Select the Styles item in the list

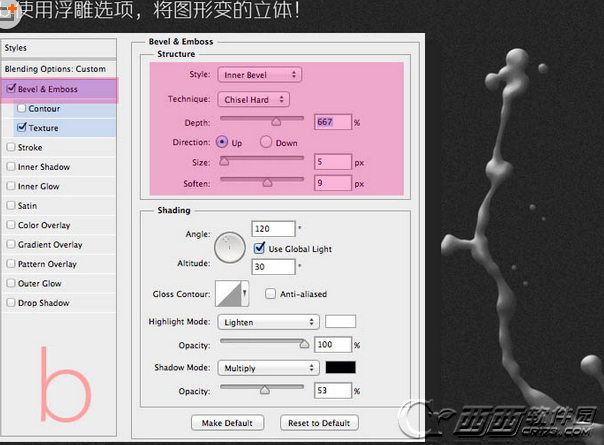[59, 48]
